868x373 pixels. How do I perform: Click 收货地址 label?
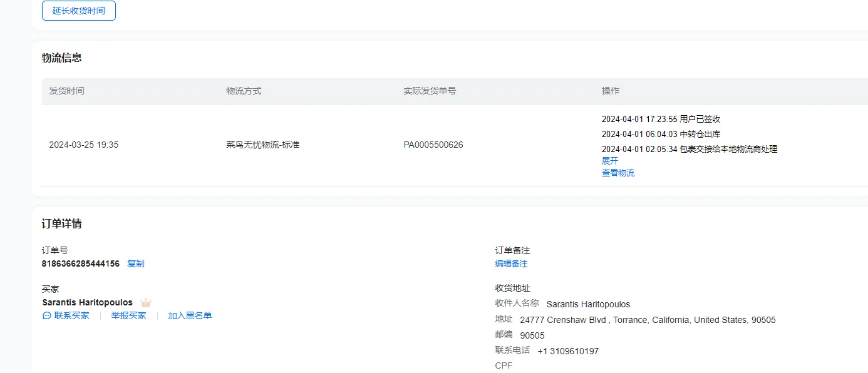pos(513,288)
